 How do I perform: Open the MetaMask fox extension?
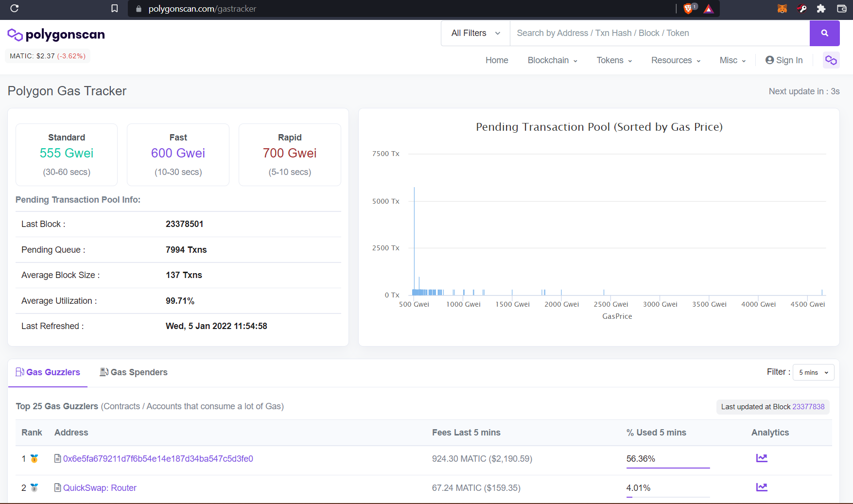782,8
